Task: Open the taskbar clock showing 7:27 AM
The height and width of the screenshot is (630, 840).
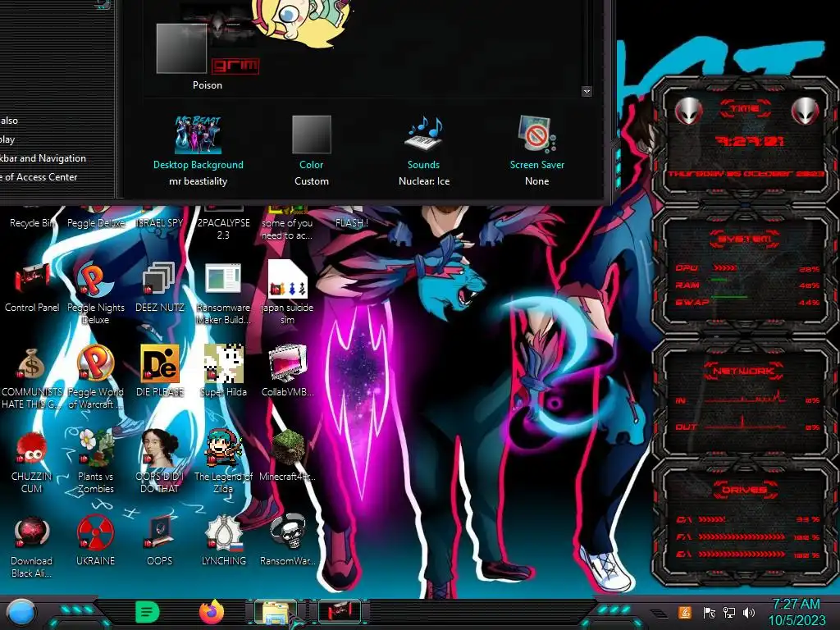Action: pos(797,612)
